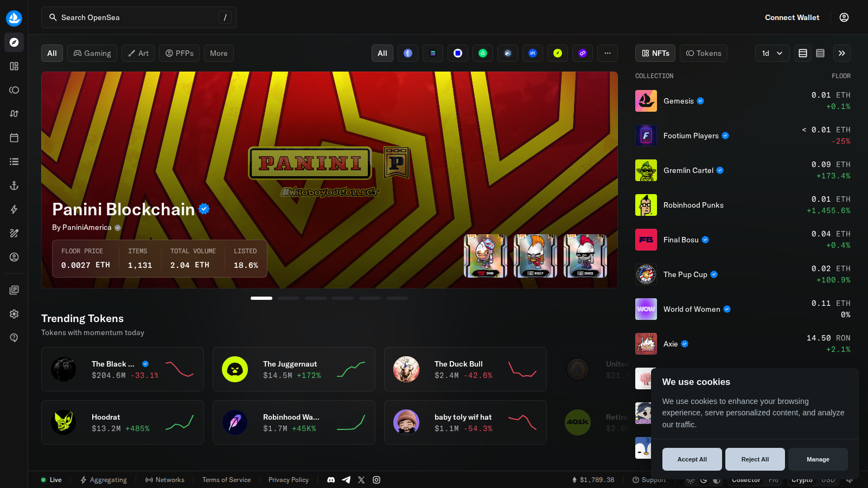This screenshot has width=868, height=488.
Task: Select the Gaming category tab
Action: [92, 53]
